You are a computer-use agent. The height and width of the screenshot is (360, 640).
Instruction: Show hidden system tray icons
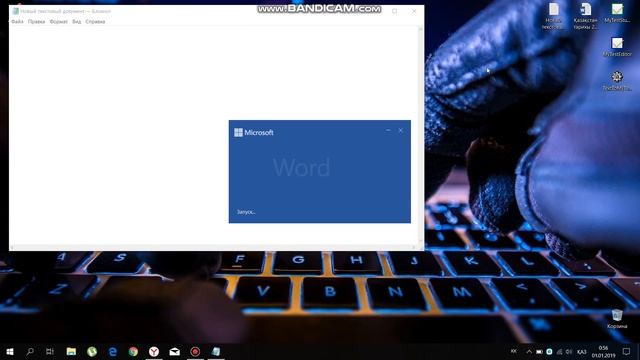pyautogui.click(x=529, y=351)
